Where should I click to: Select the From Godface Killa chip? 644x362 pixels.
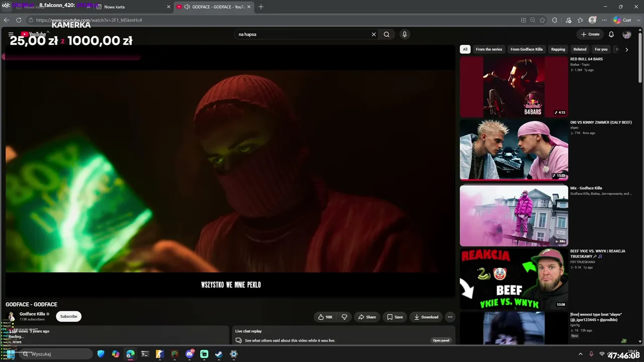coord(526,49)
